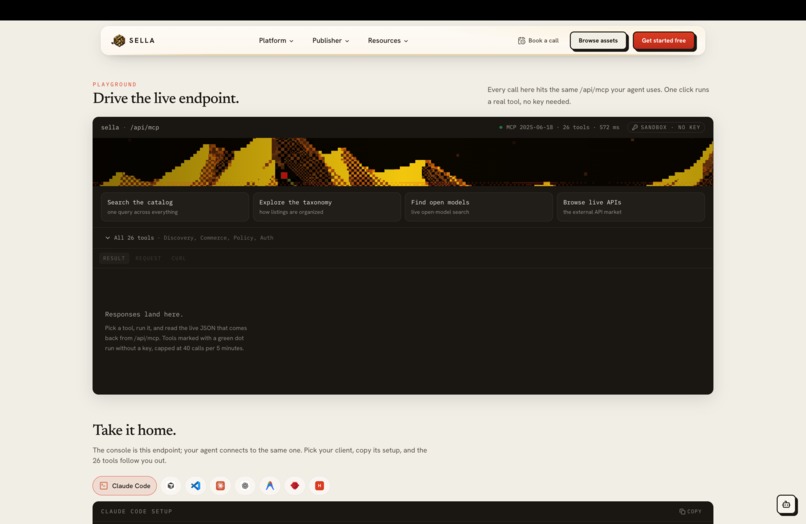Click the Sella logo in the navbar

[x=133, y=41]
